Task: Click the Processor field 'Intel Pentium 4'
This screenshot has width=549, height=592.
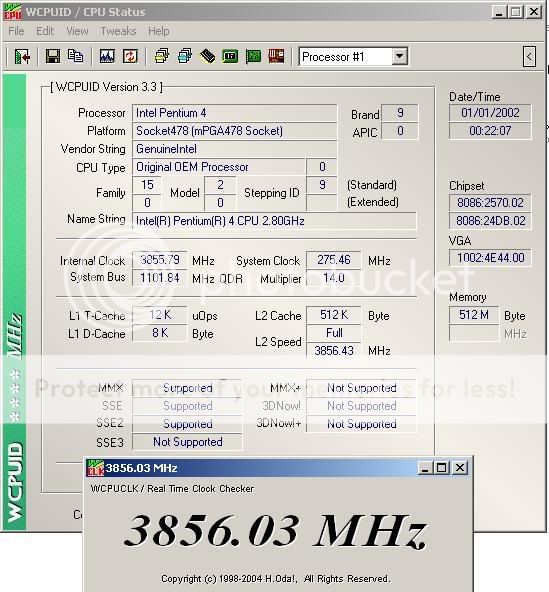Action: coord(234,113)
